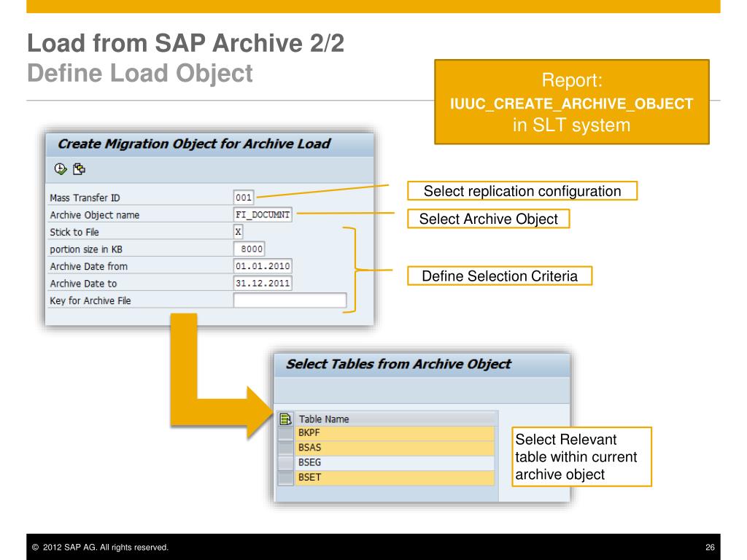Toggle the Stick to File checkbox
Viewport: 747px width, 560px height.
point(239,232)
